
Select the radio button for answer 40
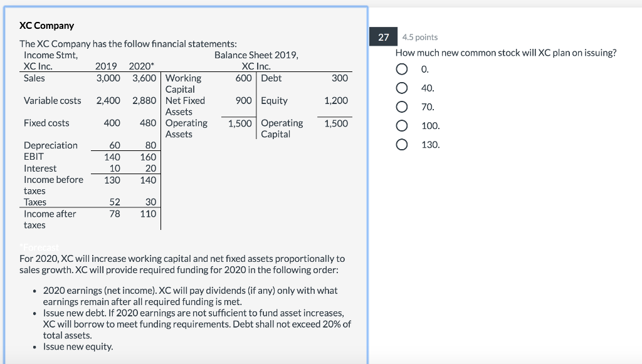[402, 88]
